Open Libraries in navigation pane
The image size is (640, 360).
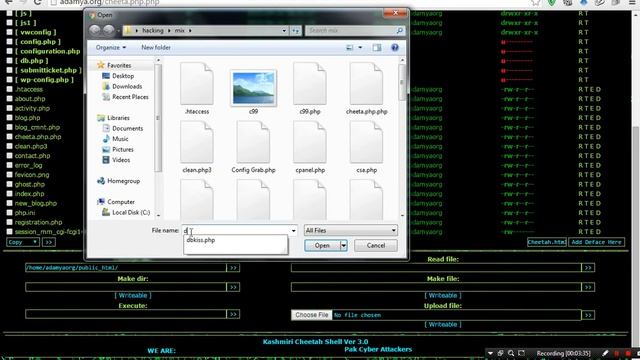point(118,118)
